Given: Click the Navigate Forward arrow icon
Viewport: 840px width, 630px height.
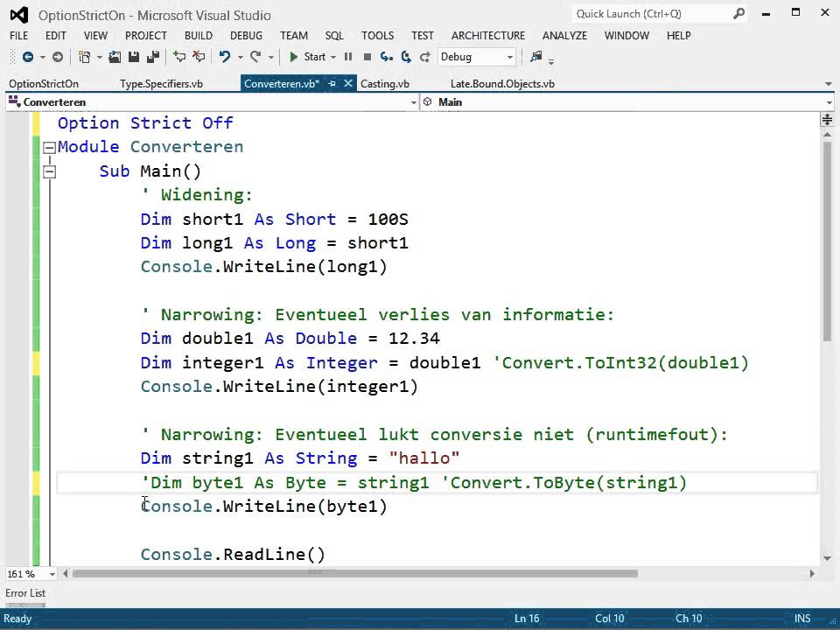Looking at the screenshot, I should pyautogui.click(x=58, y=57).
